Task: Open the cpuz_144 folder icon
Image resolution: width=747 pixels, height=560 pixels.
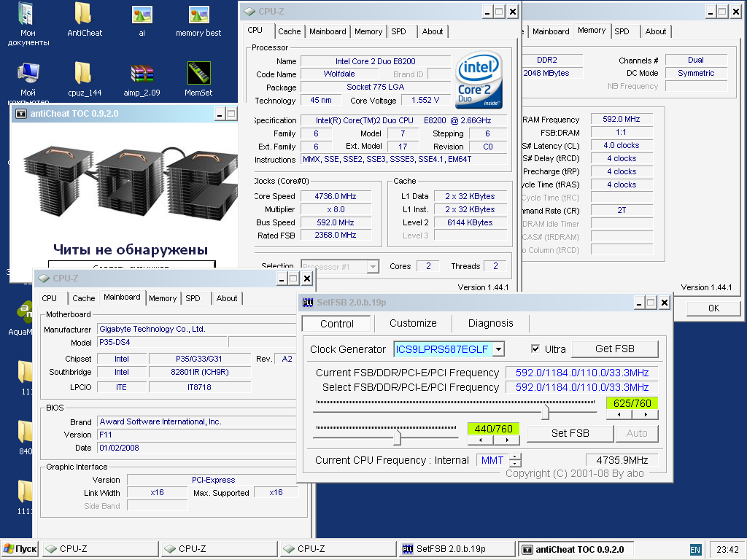Action: (83, 74)
